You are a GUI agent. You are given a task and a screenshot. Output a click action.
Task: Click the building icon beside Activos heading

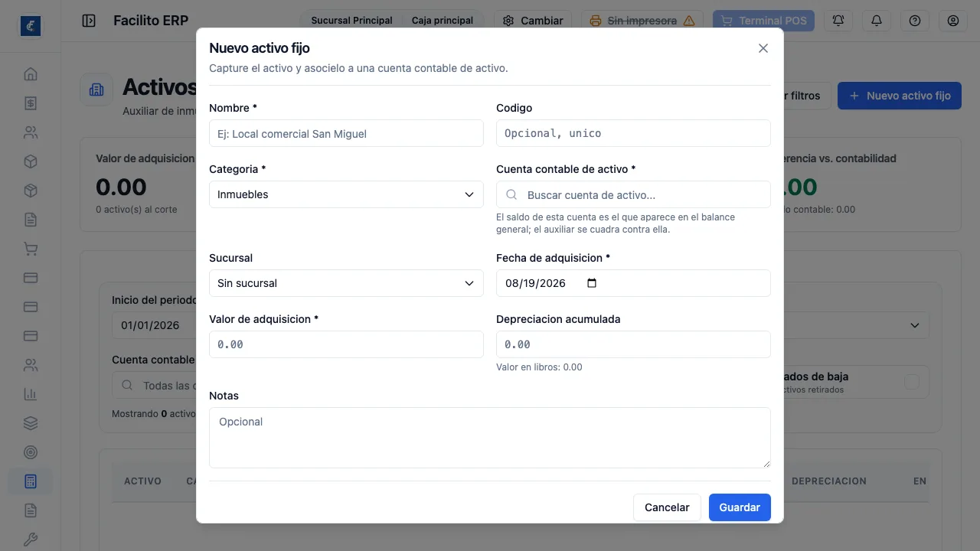pyautogui.click(x=96, y=90)
